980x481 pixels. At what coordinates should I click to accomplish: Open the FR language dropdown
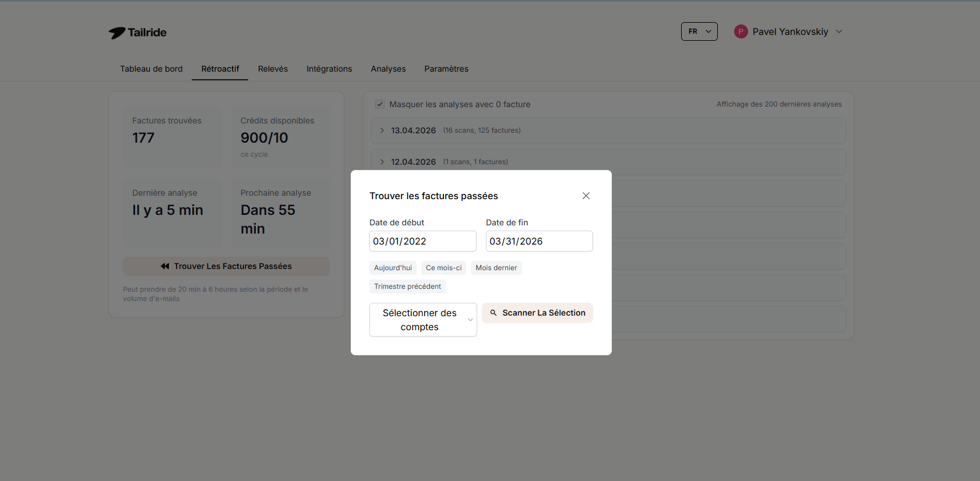point(699,31)
